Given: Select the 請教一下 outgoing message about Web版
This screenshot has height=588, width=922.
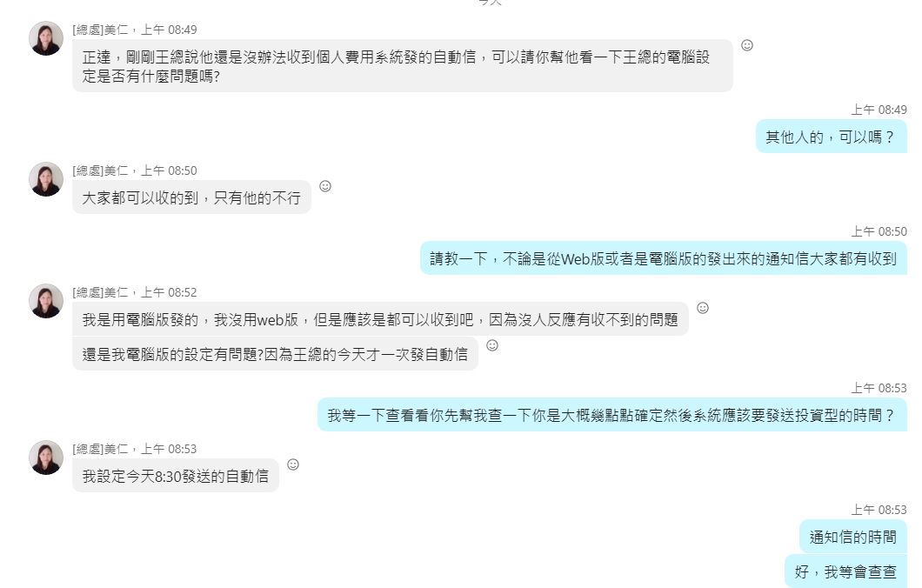Looking at the screenshot, I should click(664, 258).
